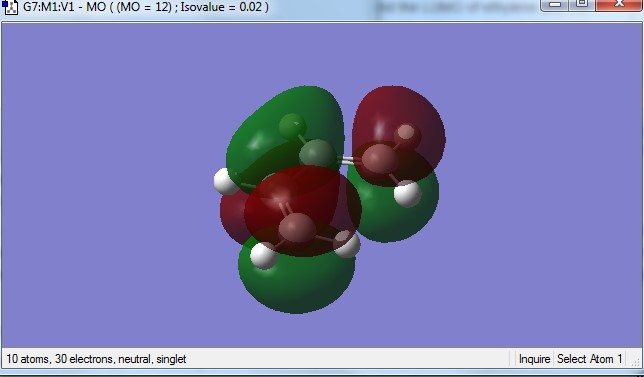Click the double bond between the central carbons

click(346, 161)
